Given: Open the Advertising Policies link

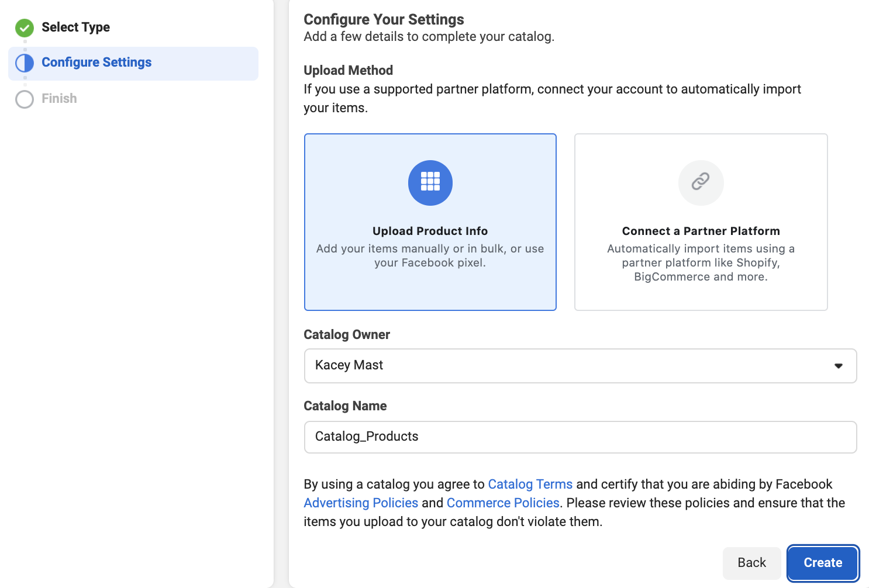Looking at the screenshot, I should 361,503.
